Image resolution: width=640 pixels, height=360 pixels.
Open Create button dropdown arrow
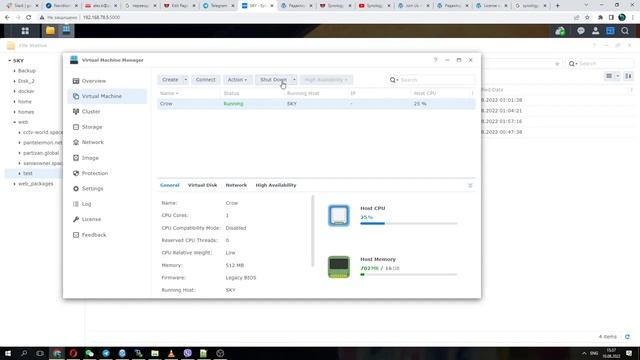pos(185,80)
